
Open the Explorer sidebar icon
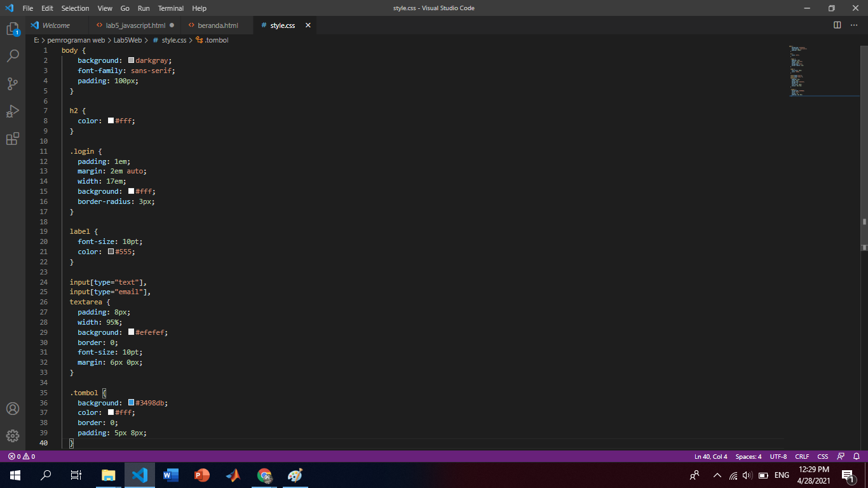click(x=13, y=29)
